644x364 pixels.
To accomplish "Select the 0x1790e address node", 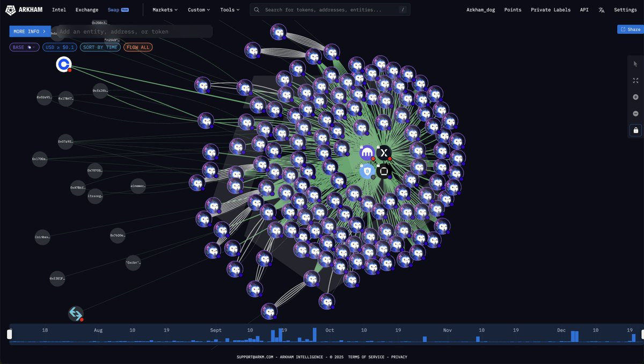I will point(40,159).
